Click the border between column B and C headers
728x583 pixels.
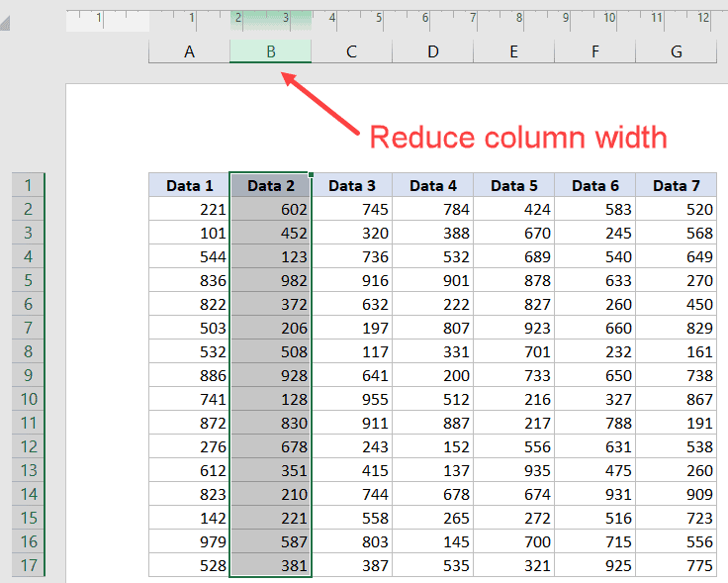[x=311, y=51]
